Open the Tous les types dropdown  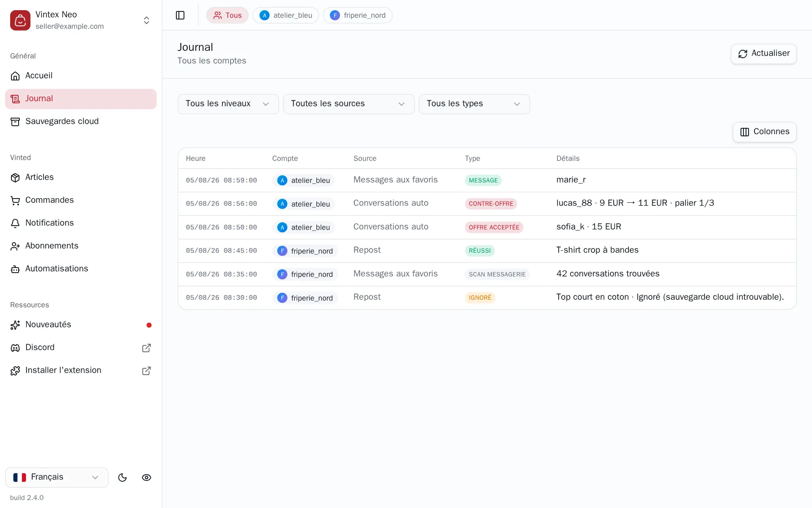tap(474, 104)
